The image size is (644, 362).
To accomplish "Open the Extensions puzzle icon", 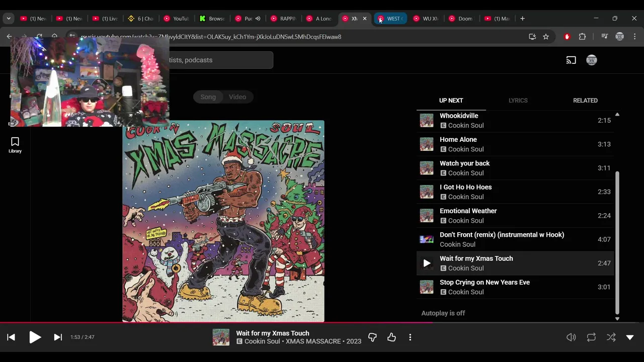I will pos(583,37).
